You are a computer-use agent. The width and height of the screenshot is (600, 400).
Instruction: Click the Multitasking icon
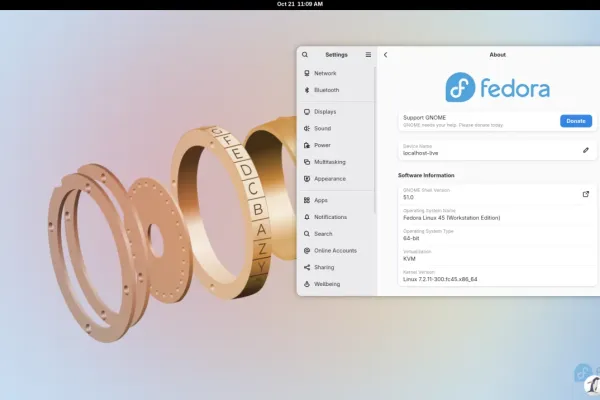(x=307, y=162)
